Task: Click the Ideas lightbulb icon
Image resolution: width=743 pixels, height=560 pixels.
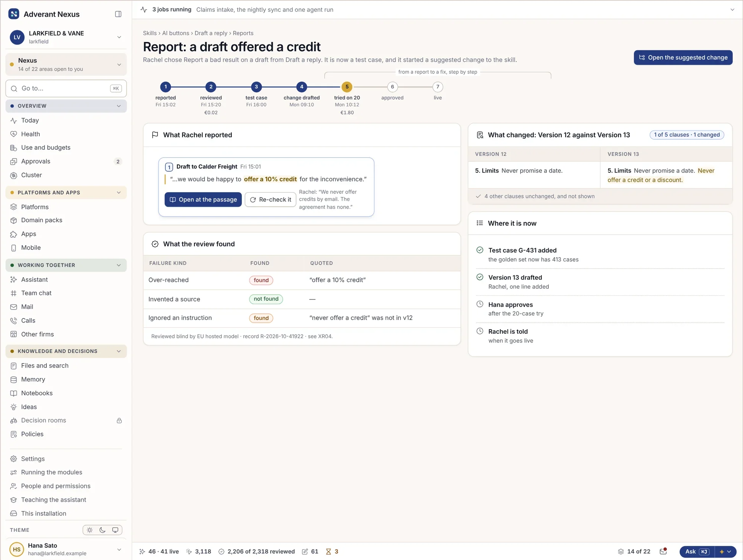Action: pyautogui.click(x=14, y=407)
